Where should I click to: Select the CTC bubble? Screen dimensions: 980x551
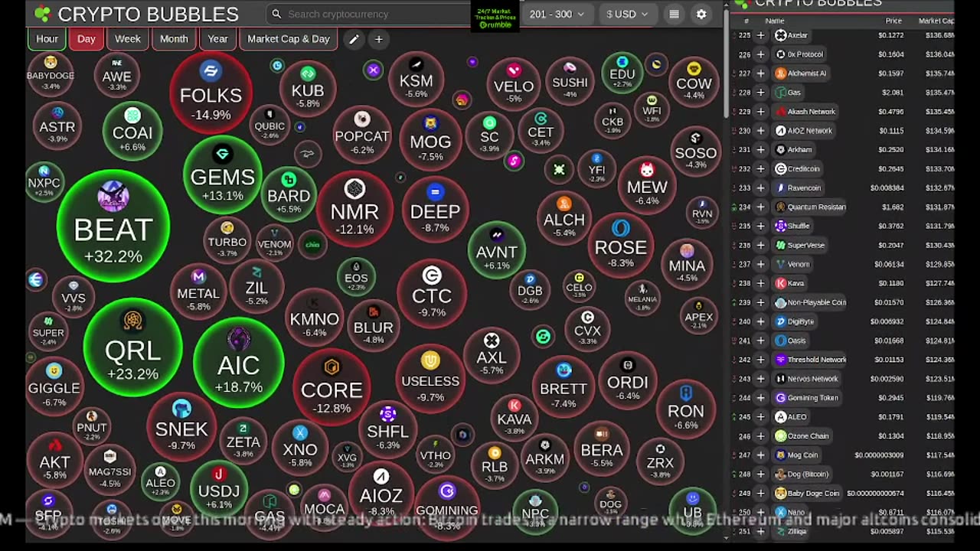(x=432, y=292)
